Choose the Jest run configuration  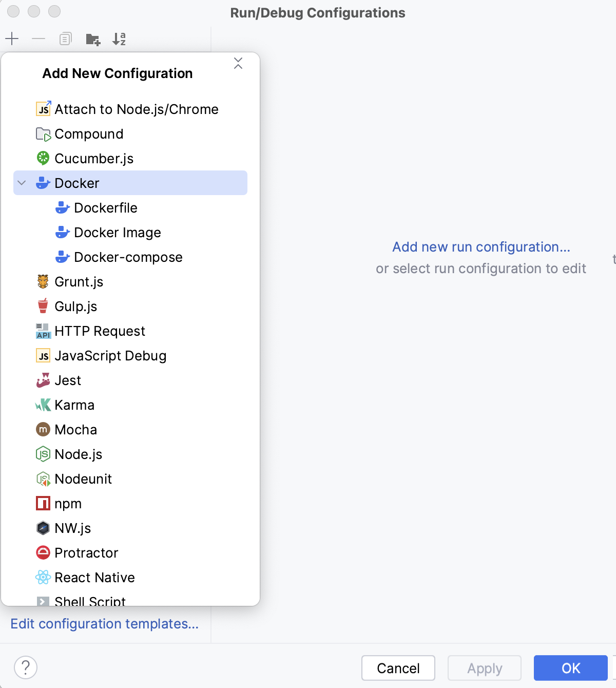[x=68, y=380]
